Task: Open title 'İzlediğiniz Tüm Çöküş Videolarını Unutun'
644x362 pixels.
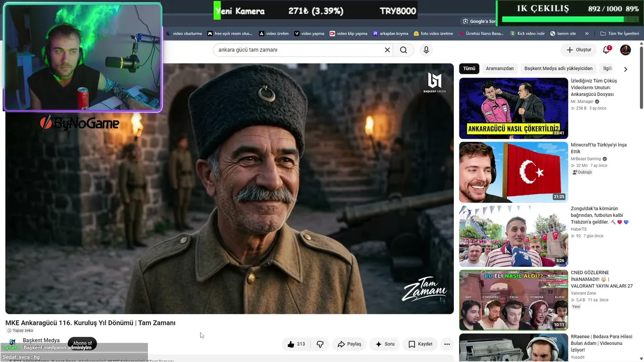Action: point(594,87)
